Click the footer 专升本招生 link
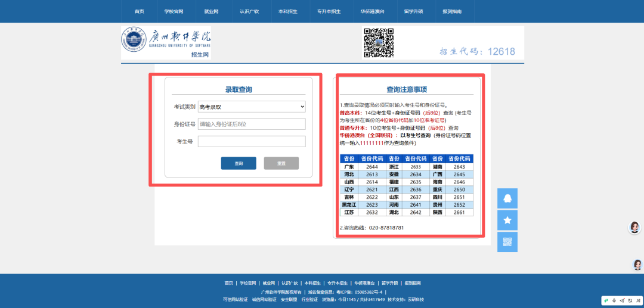 [x=338, y=284]
